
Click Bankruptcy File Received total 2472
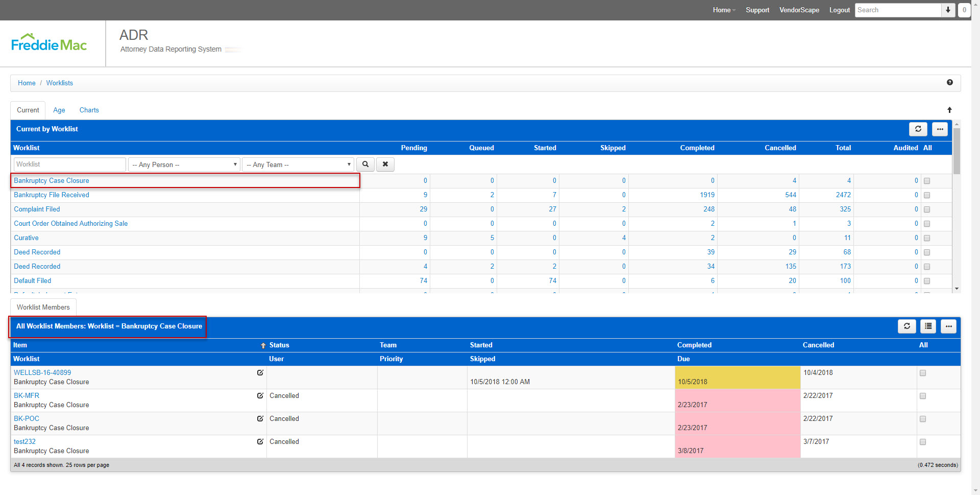tap(843, 195)
